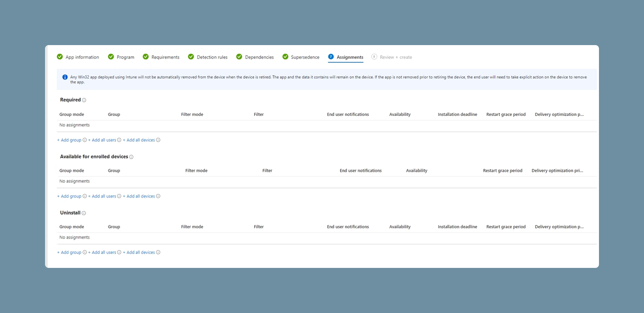Click End user notifications header under Required
Image resolution: width=644 pixels, height=313 pixels.
(x=348, y=115)
